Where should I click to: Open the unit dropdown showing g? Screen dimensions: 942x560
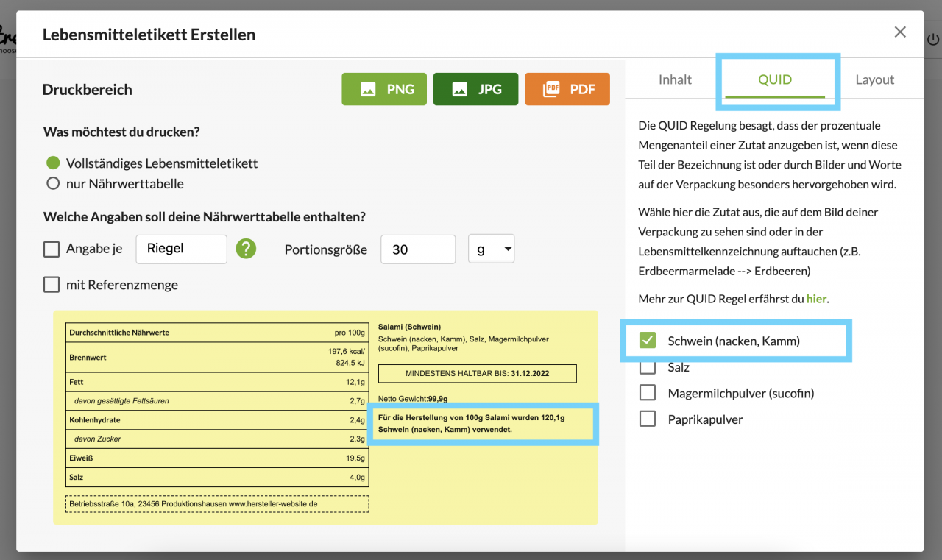click(492, 249)
